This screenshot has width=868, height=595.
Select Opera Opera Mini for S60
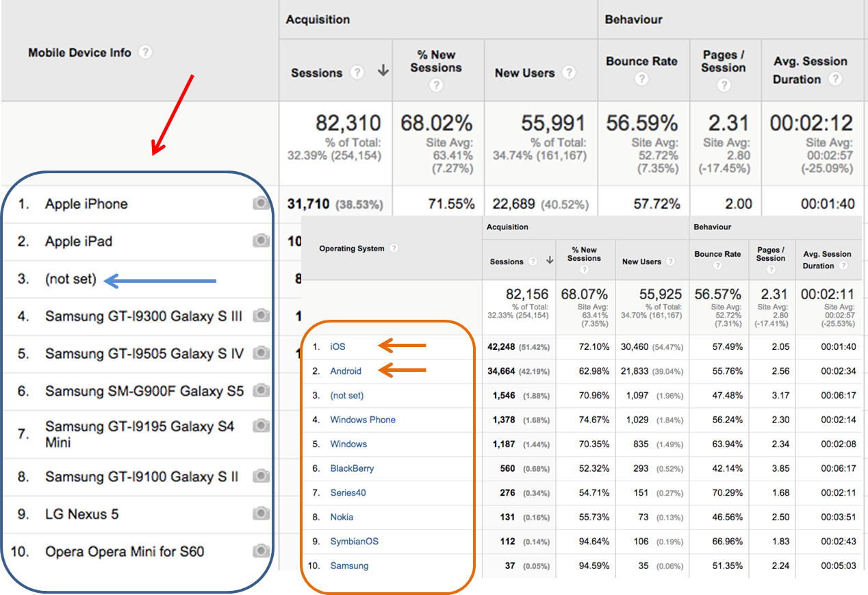125,551
